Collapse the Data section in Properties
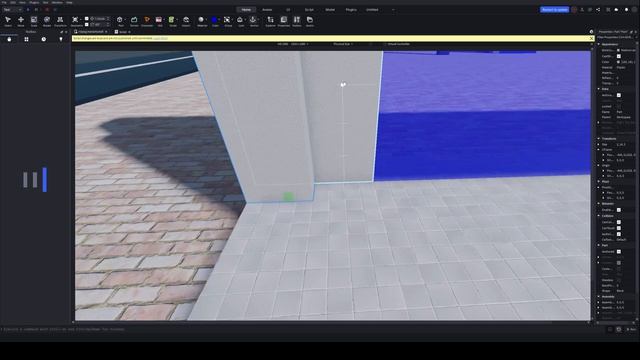This screenshot has height=360, width=640. pyautogui.click(x=599, y=89)
